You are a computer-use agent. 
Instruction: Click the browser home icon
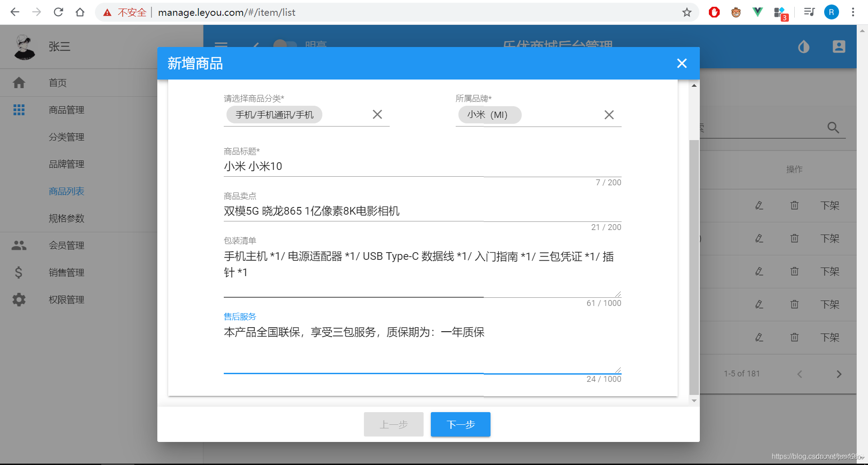(80, 12)
